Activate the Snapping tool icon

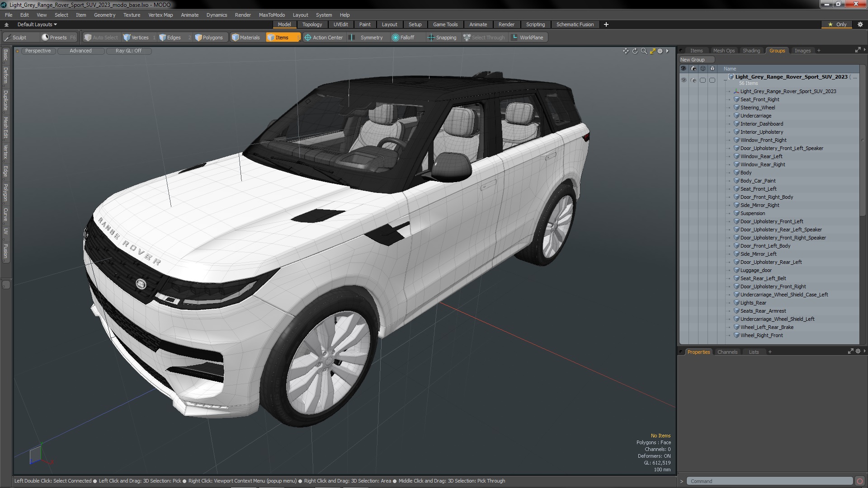(x=431, y=38)
